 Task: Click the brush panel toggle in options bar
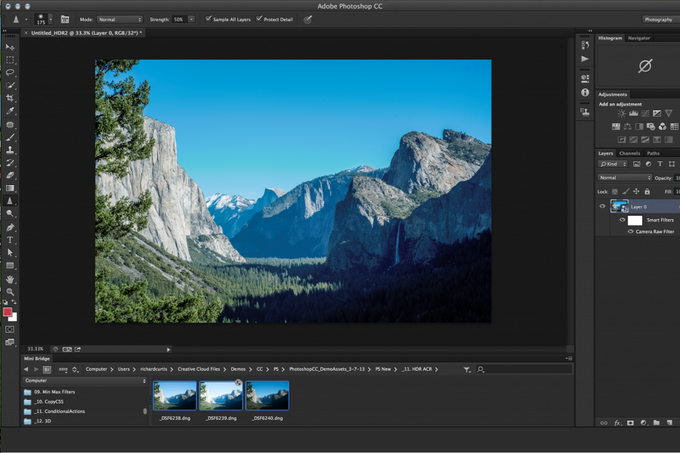click(x=65, y=19)
